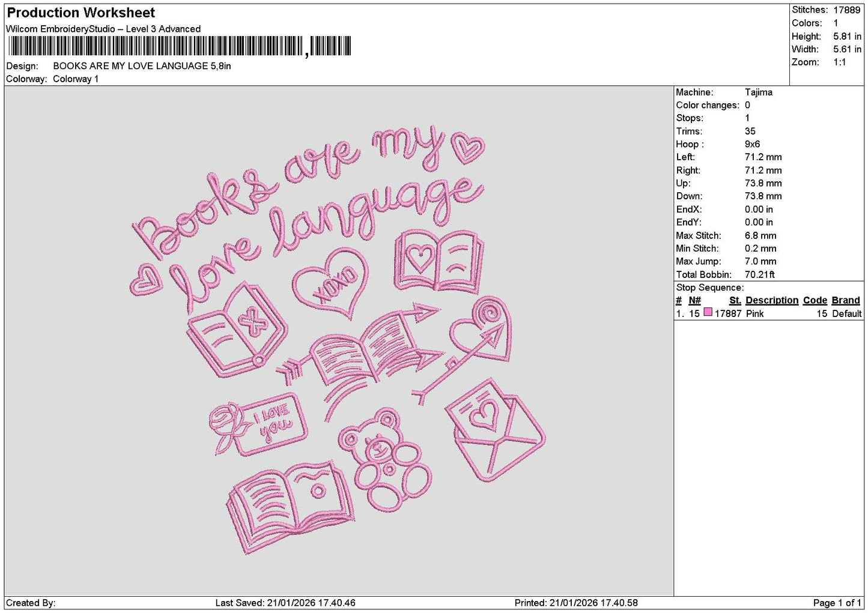
Task: Click the Up value '73.8 mm'
Action: pos(763,184)
